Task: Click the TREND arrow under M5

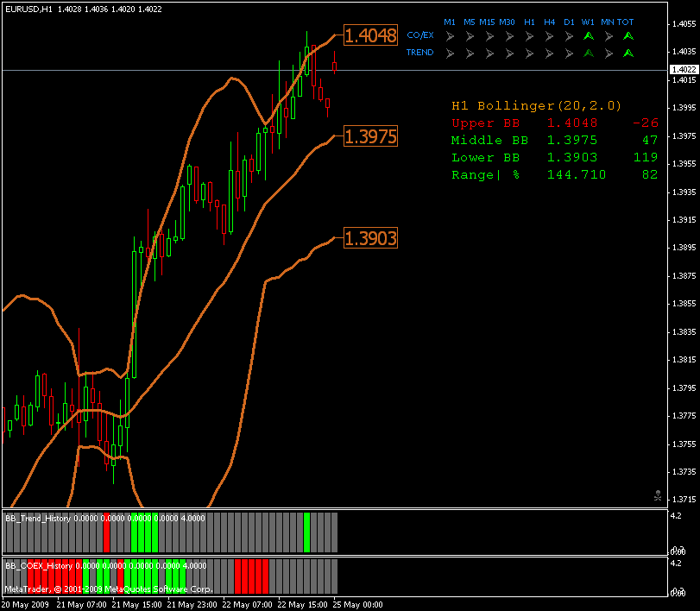Action: pyautogui.click(x=470, y=54)
